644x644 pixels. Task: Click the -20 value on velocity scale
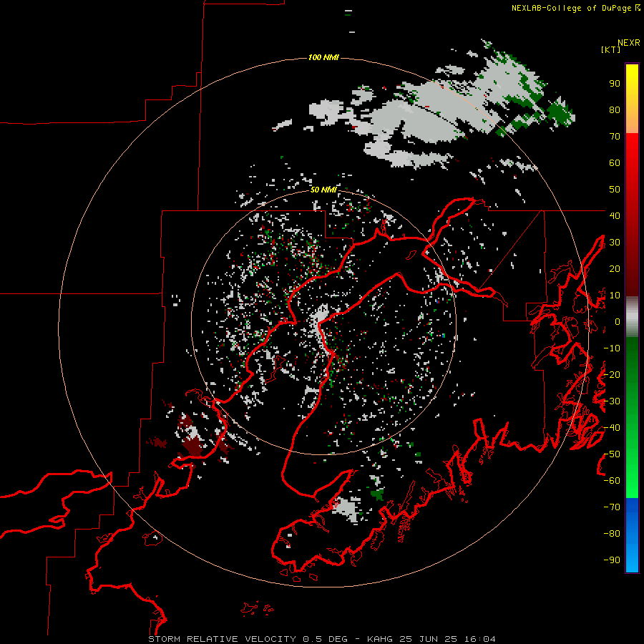point(612,374)
